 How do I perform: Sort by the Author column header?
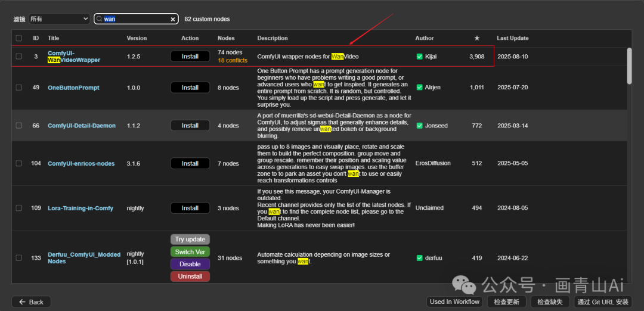click(425, 38)
